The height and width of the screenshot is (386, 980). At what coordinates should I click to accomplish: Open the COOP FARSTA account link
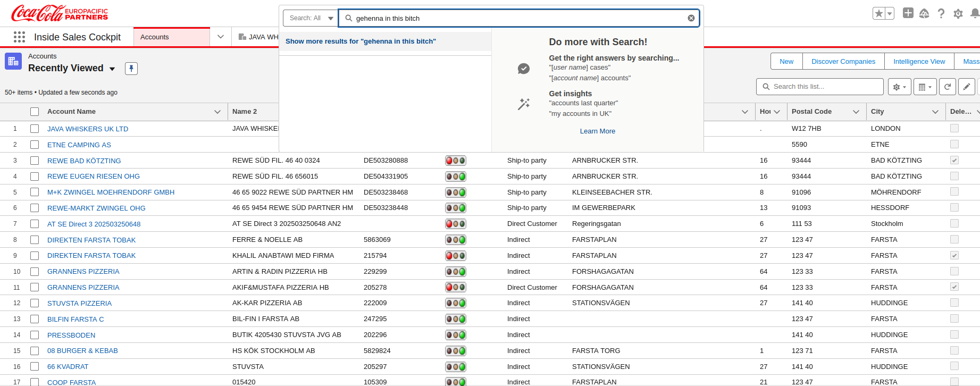pos(71,382)
